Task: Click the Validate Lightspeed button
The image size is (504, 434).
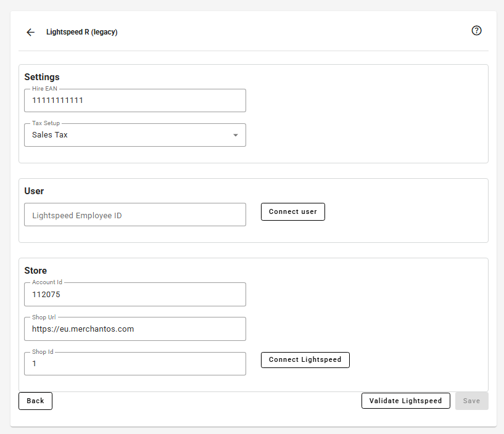Action: (x=406, y=401)
